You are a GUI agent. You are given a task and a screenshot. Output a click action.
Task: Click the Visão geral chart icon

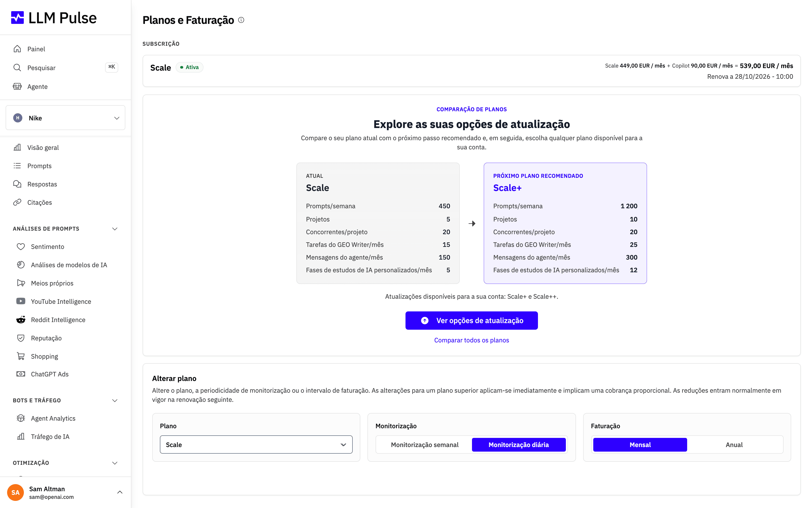[x=17, y=148]
